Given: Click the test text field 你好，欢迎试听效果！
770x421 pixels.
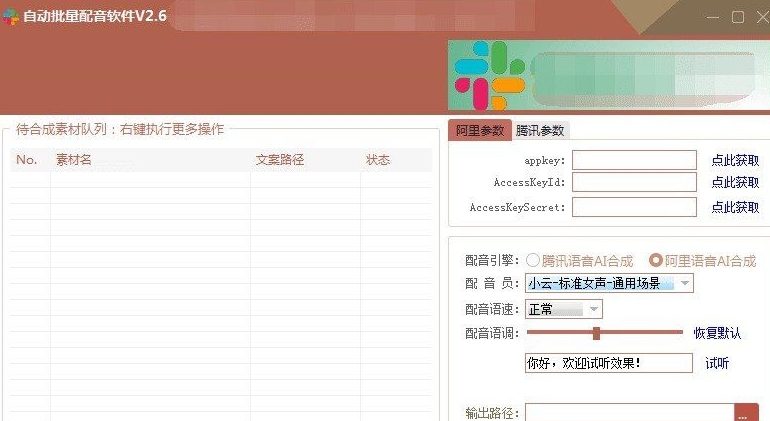Looking at the screenshot, I should tap(608, 363).
